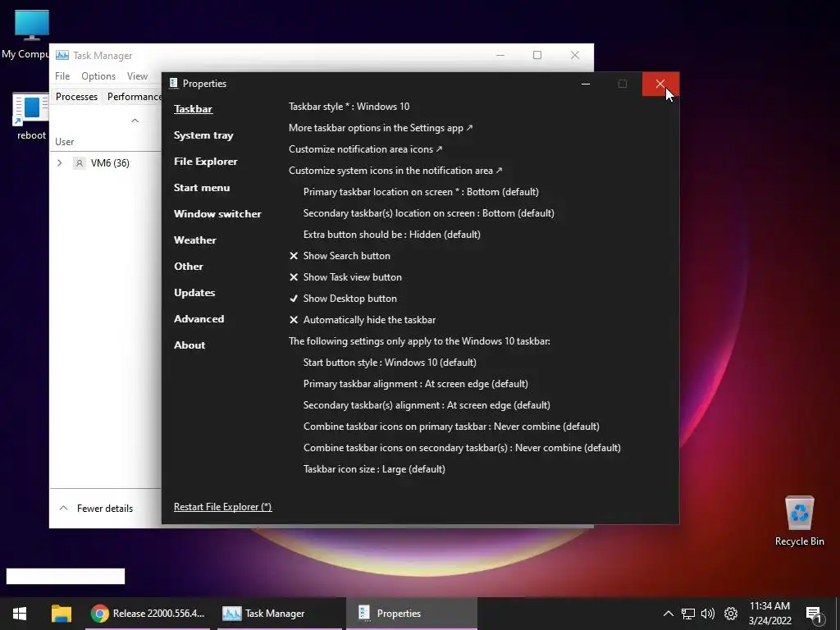The height and width of the screenshot is (630, 840).
Task: Open Task Manager View menu
Action: (x=137, y=76)
